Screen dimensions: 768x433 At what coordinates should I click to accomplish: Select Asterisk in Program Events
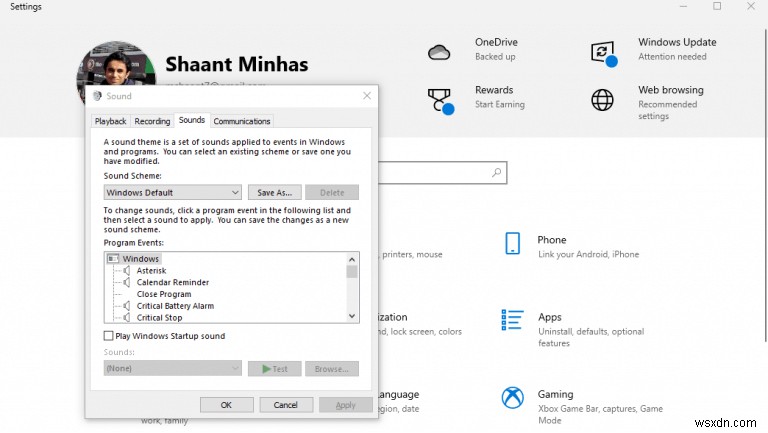click(151, 270)
